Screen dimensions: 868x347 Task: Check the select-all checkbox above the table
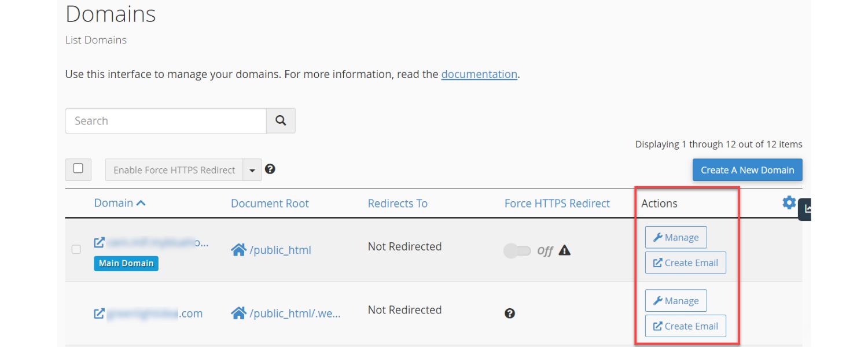(x=78, y=169)
